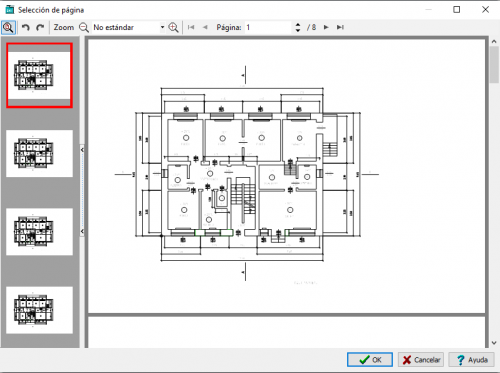This screenshot has height=373, width=500.
Task: Go to the previous page
Action: coord(205,27)
